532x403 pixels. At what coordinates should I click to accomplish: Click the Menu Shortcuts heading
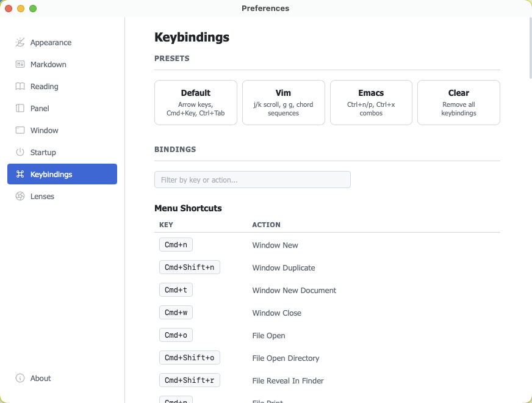pos(188,208)
